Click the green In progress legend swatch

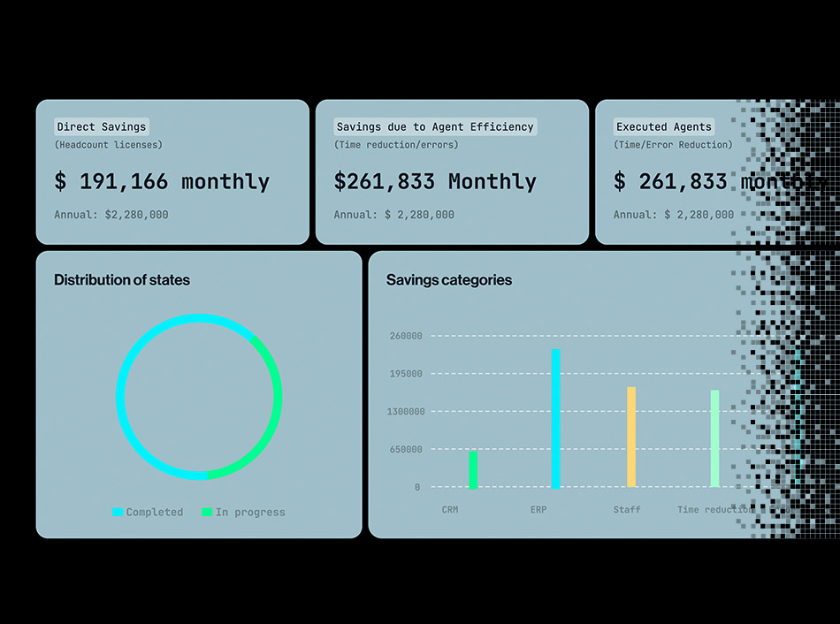click(207, 512)
